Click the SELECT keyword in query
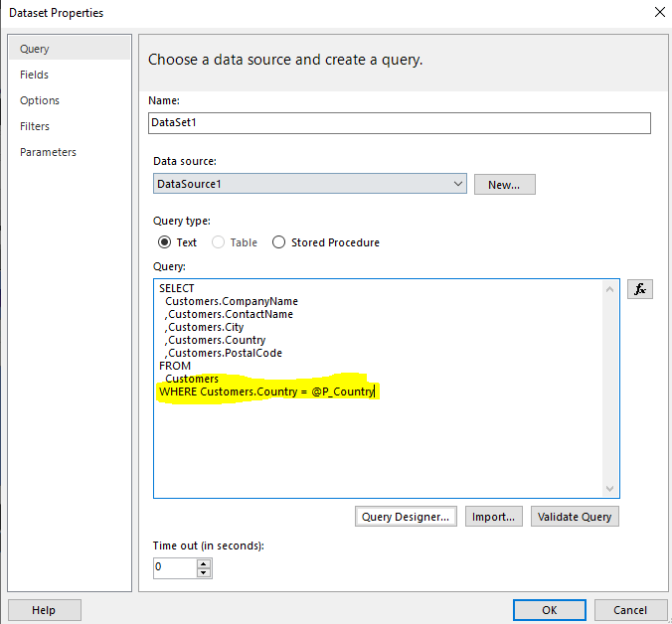Image resolution: width=672 pixels, height=624 pixels. (177, 288)
